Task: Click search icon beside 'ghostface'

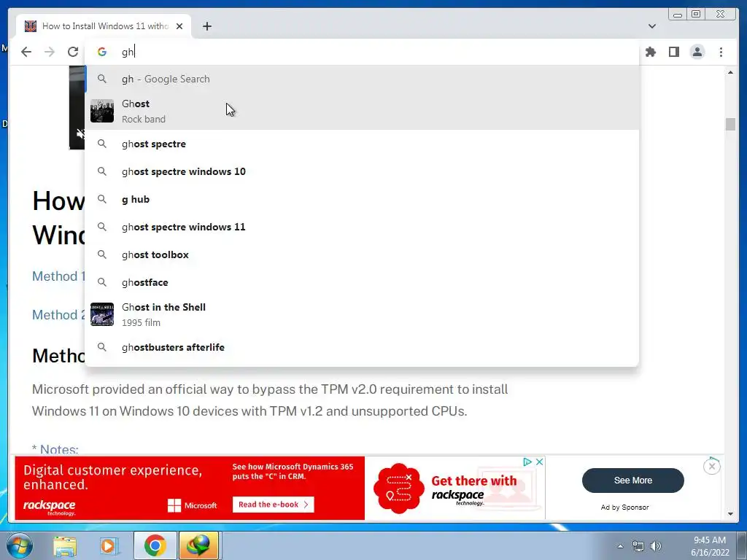Action: (102, 282)
